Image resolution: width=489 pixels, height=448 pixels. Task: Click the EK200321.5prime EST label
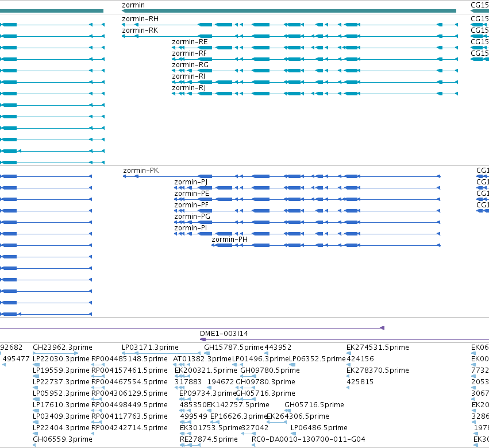click(206, 370)
